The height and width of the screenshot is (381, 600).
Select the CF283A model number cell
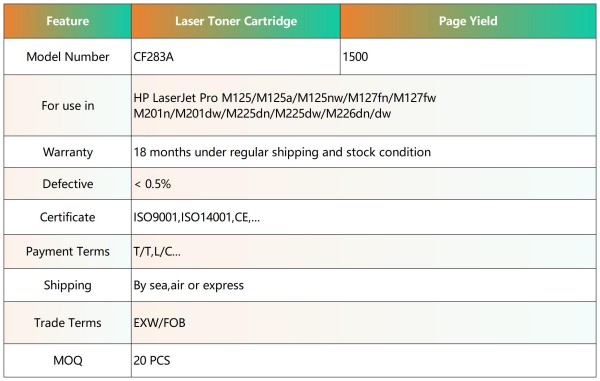(236, 57)
